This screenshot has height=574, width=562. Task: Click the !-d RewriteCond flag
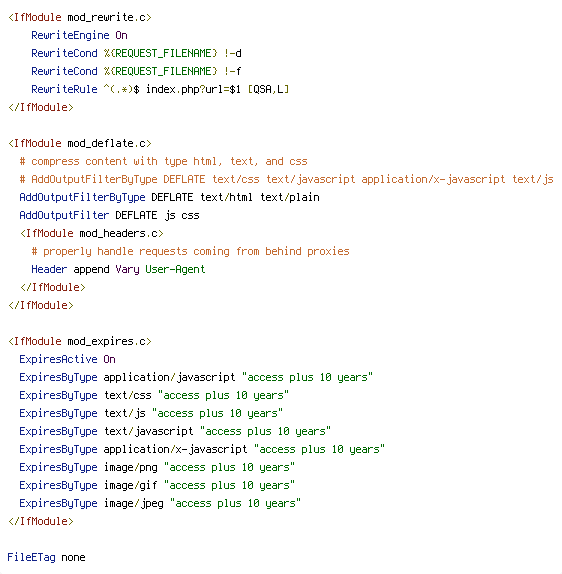click(232, 53)
